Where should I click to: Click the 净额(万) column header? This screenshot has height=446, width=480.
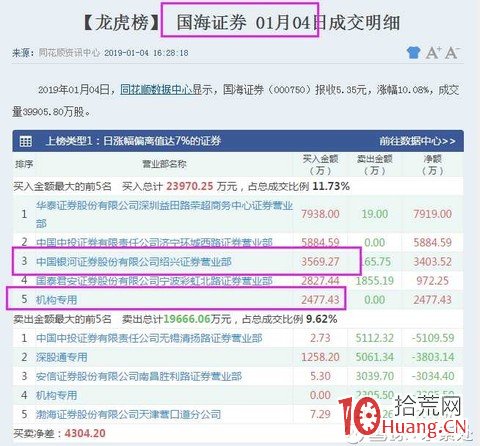click(x=432, y=165)
